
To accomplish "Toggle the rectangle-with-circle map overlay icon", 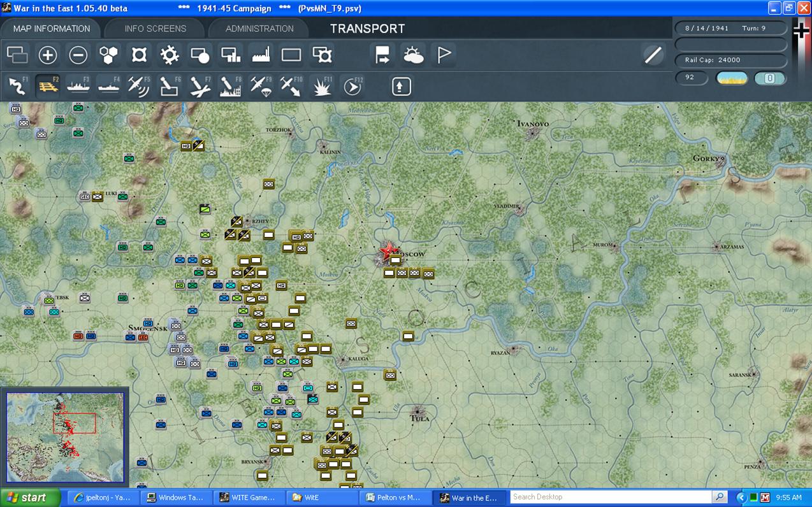I will pyautogui.click(x=200, y=55).
